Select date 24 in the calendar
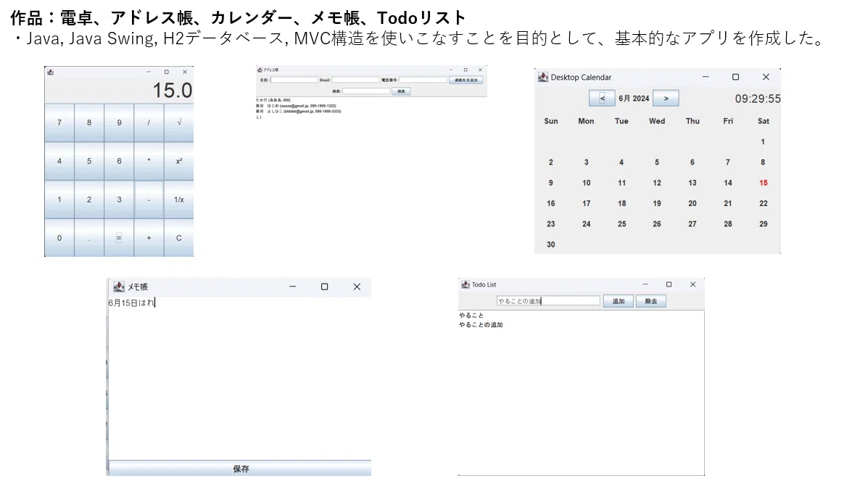The width and height of the screenshot is (868, 494). [586, 223]
